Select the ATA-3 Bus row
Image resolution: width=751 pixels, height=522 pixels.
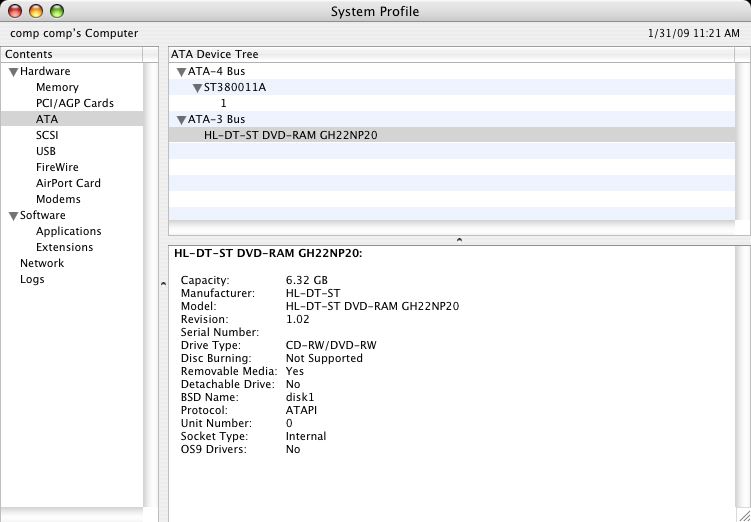[452, 119]
